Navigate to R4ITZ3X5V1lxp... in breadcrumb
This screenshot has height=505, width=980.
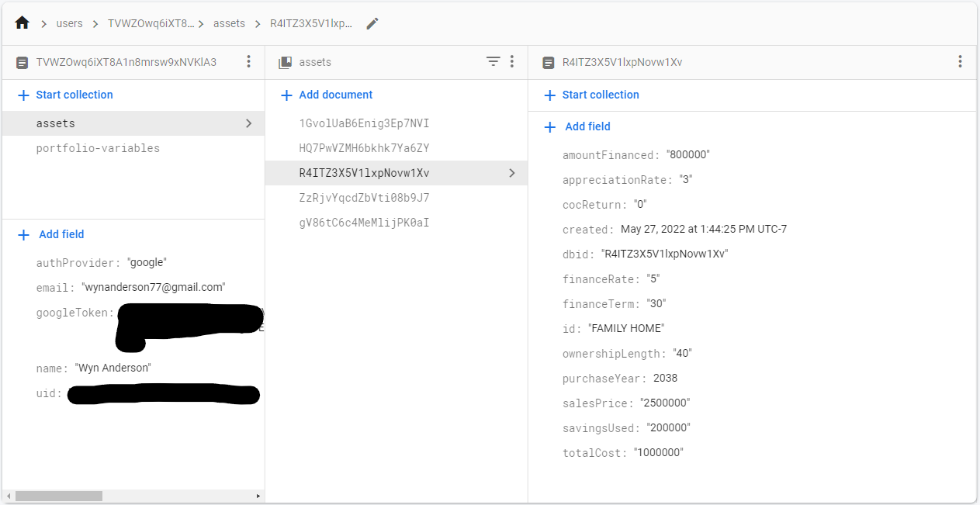[x=311, y=23]
